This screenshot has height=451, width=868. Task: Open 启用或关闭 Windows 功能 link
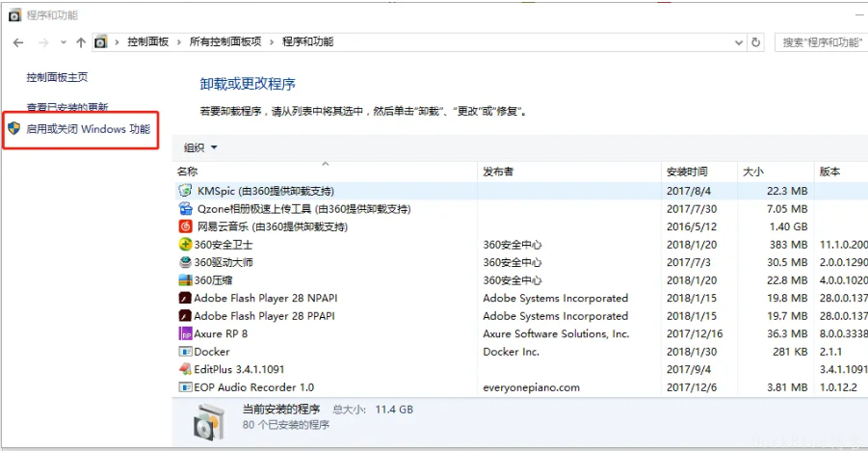[x=88, y=129]
